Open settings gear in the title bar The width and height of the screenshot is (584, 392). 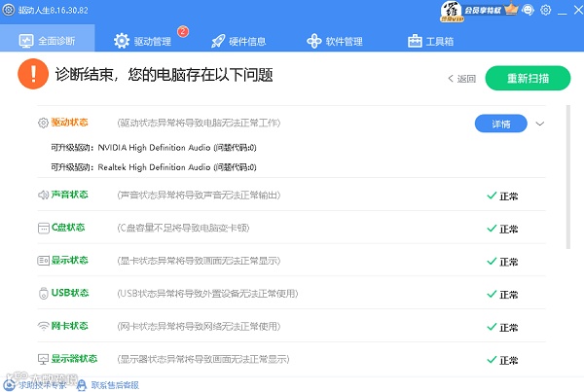(x=546, y=10)
